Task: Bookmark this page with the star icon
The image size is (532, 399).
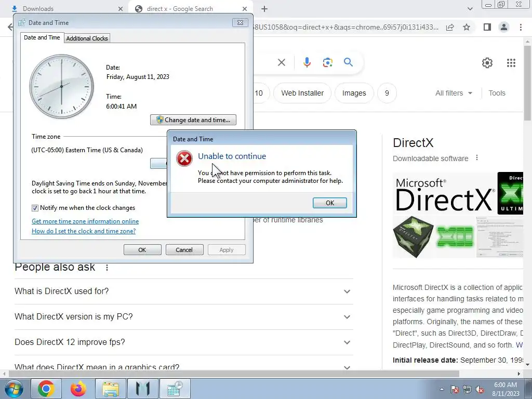Action: [467, 27]
